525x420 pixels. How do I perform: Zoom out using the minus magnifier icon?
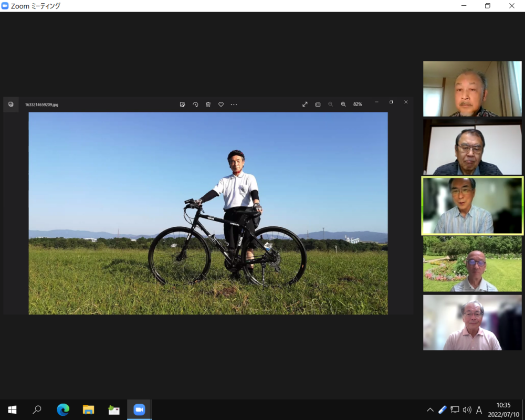(x=330, y=104)
